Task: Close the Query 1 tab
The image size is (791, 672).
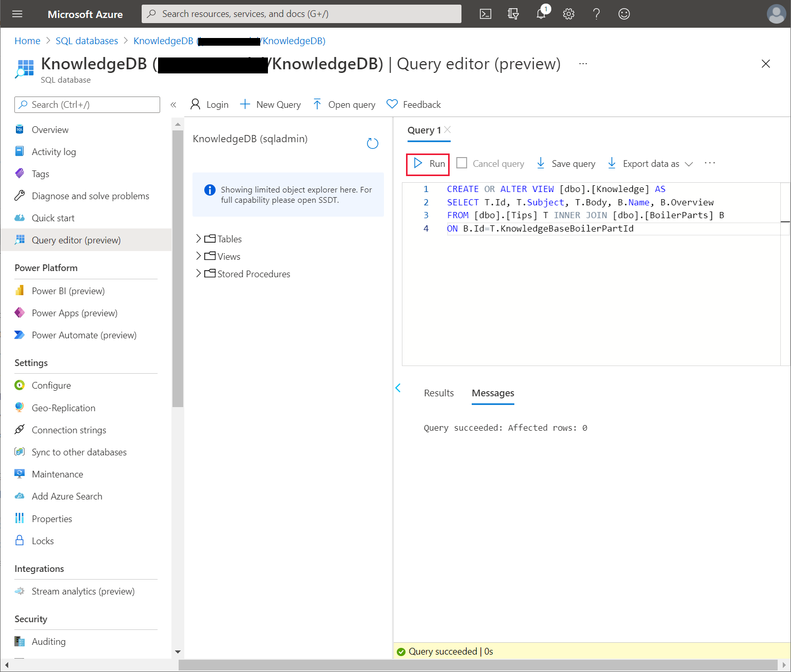Action: [x=448, y=129]
